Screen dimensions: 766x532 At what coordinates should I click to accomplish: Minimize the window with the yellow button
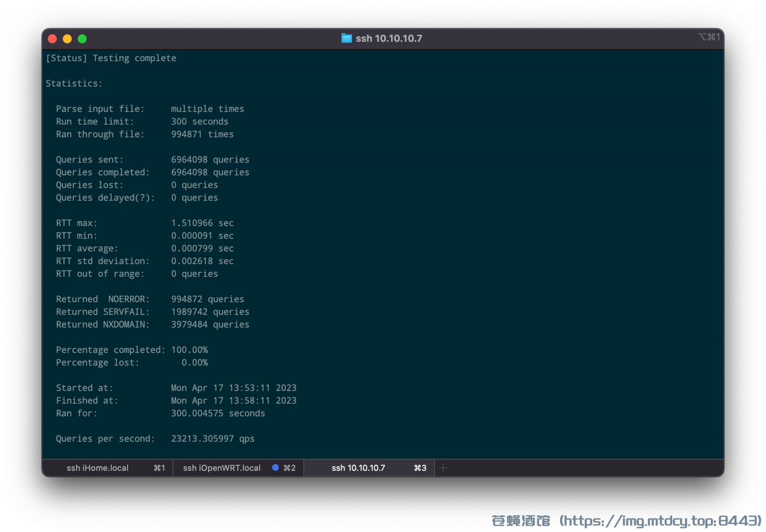[67, 39]
